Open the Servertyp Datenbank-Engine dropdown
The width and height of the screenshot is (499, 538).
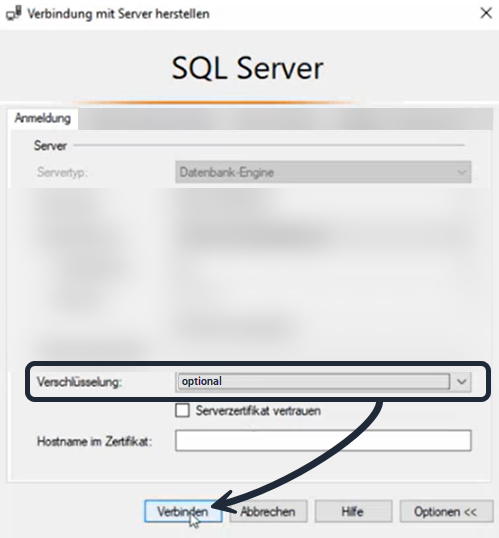pyautogui.click(x=323, y=172)
